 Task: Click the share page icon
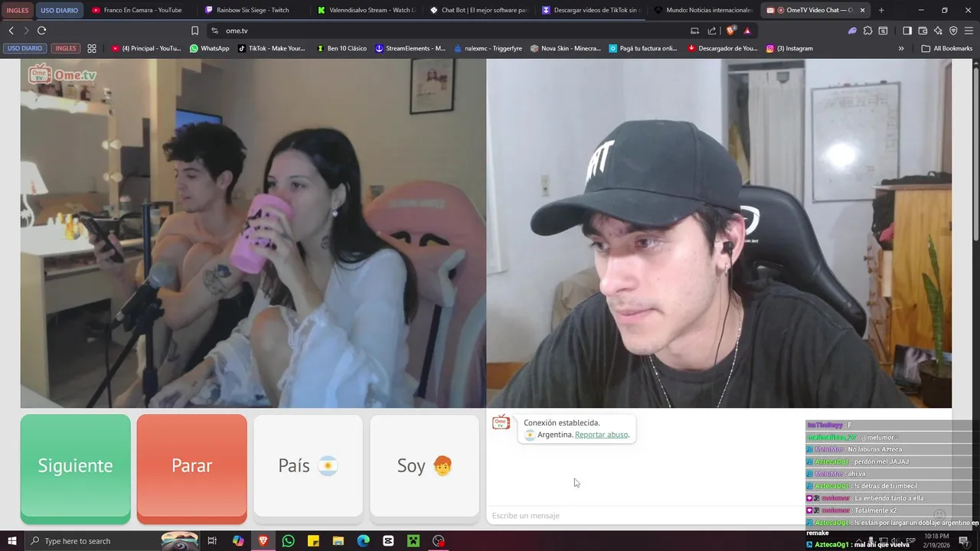[x=712, y=31]
